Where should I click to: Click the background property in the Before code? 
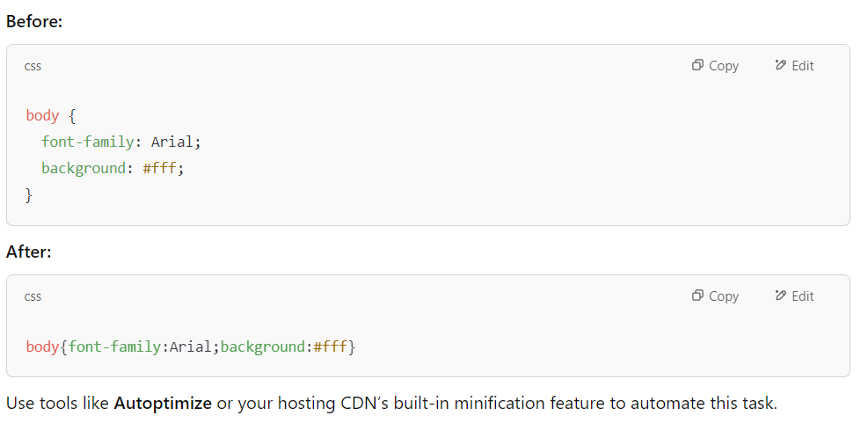coord(84,168)
